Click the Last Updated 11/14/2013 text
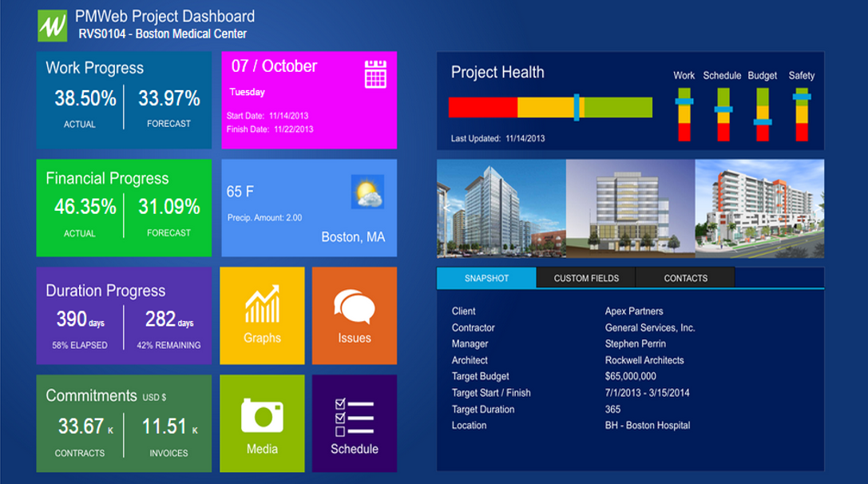Screen dimensions: 868x484 pyautogui.click(x=497, y=138)
